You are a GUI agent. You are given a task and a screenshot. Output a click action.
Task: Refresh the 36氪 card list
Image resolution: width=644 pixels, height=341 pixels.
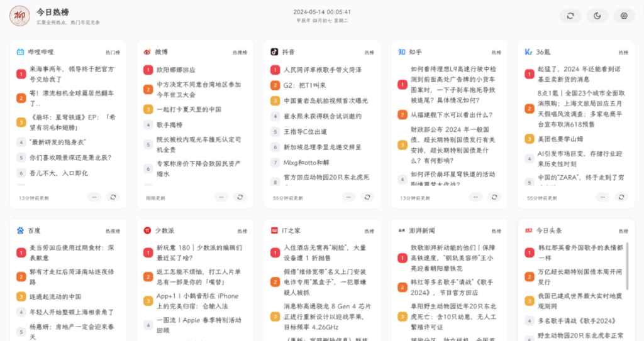[x=621, y=197]
